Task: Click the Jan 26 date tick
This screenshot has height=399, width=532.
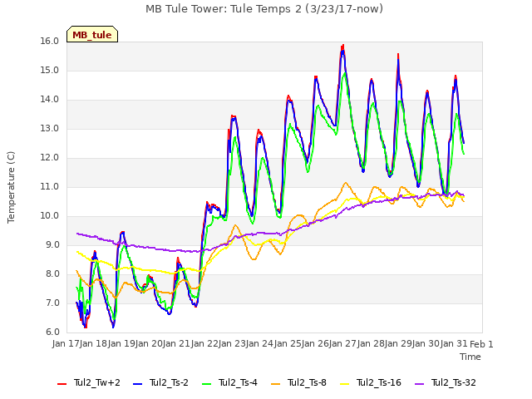Action: click(315, 344)
